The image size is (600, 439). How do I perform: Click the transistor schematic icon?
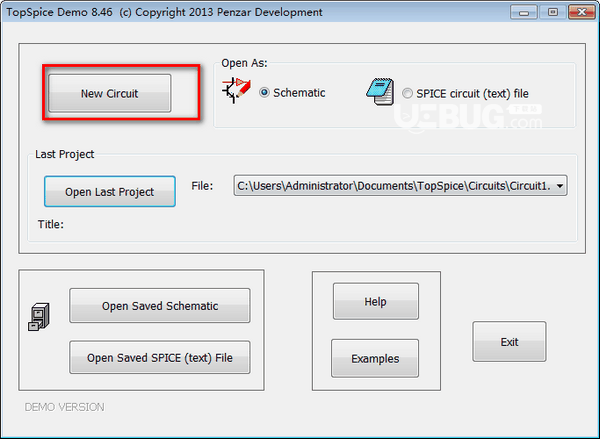tap(236, 90)
